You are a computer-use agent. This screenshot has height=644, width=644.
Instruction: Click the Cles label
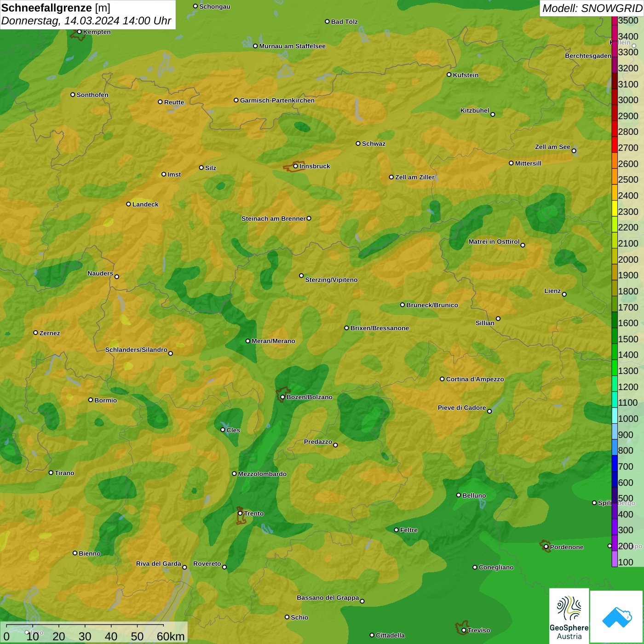point(233,430)
